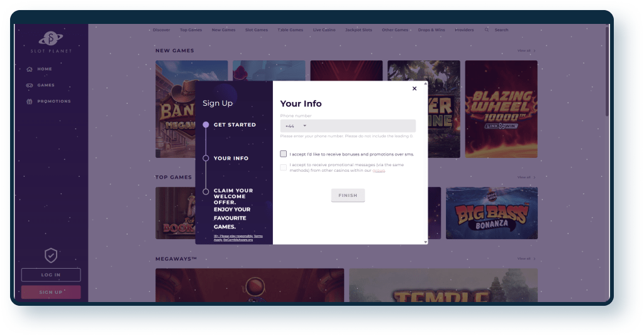Click the Promotions gift icon

tap(30, 101)
